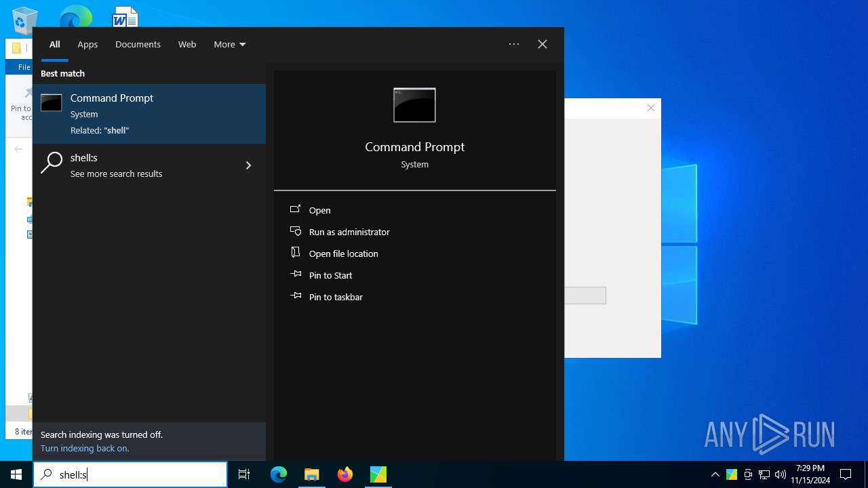Switch to the Web search tab
868x488 pixels.
click(187, 44)
